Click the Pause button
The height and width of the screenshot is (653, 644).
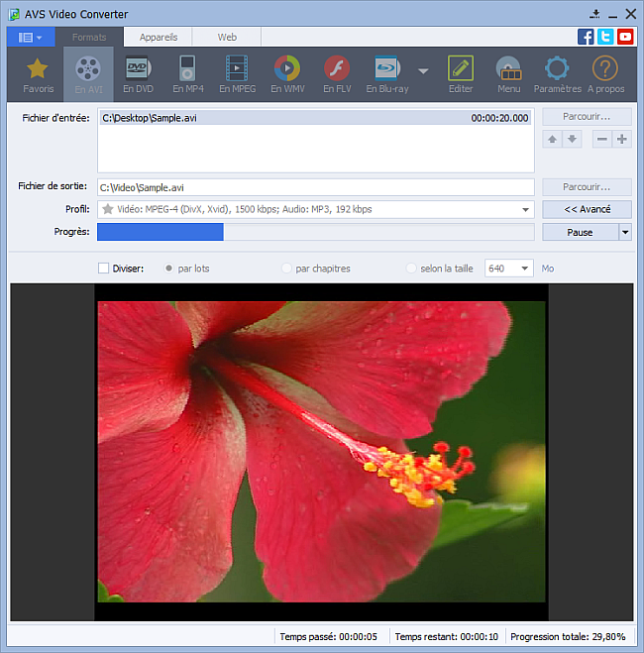580,233
